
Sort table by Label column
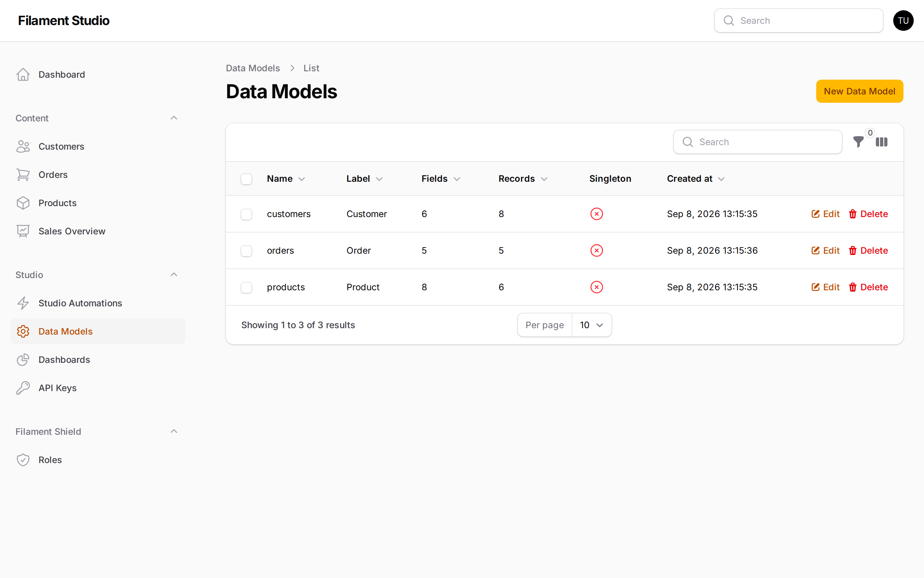pyautogui.click(x=365, y=179)
